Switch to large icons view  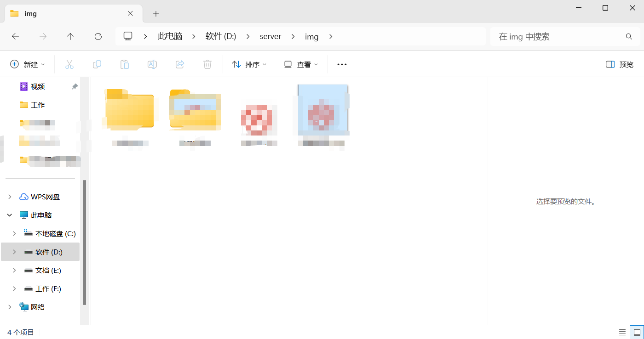637,332
